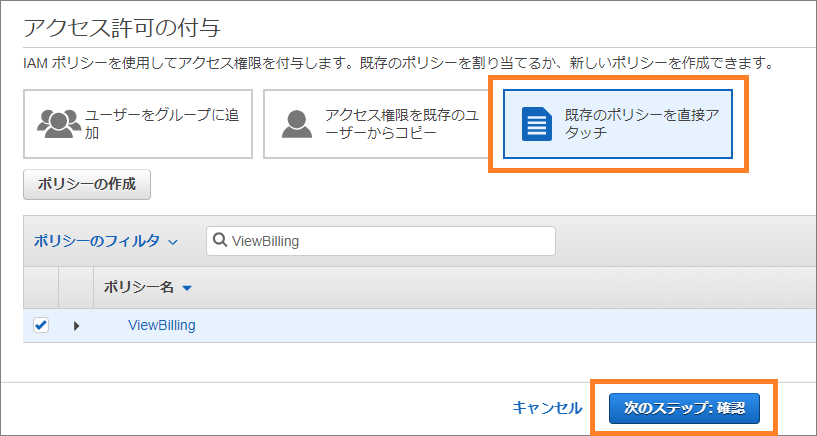This screenshot has width=817, height=436.
Task: Select the add user to group option
Action: pyautogui.click(x=138, y=124)
